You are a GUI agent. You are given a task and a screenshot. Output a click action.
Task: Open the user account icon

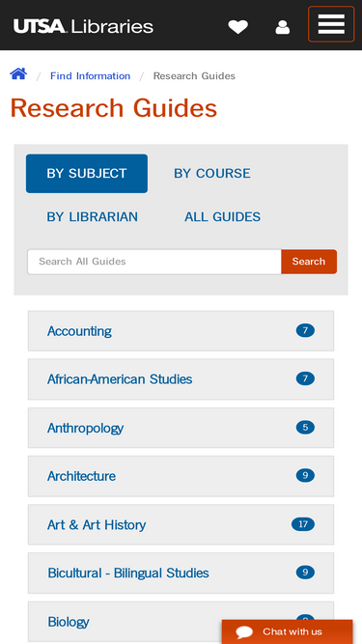click(x=283, y=27)
